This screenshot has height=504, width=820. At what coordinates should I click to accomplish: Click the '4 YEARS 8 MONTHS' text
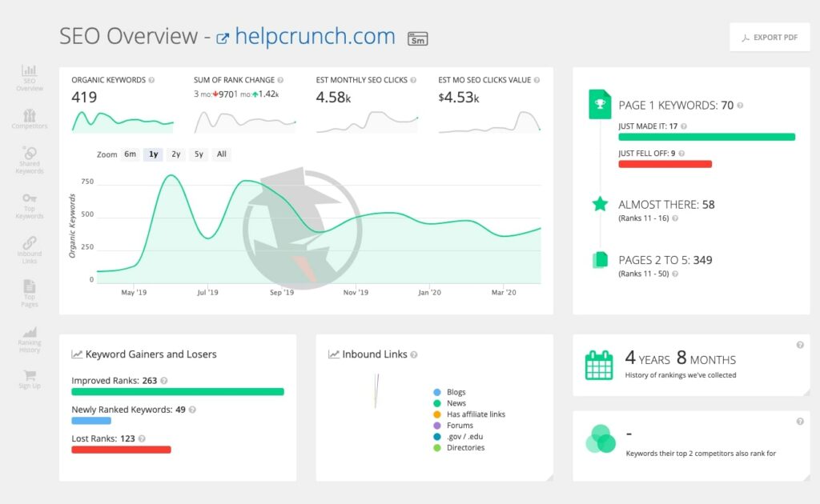(x=681, y=358)
